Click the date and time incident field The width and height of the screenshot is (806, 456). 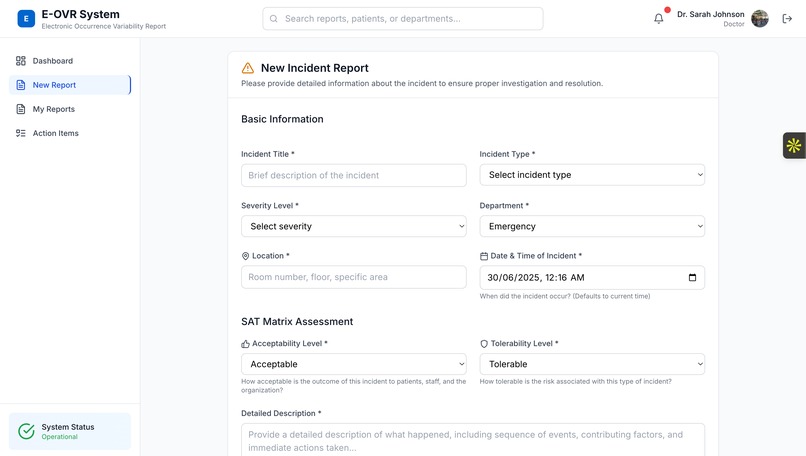coord(592,278)
